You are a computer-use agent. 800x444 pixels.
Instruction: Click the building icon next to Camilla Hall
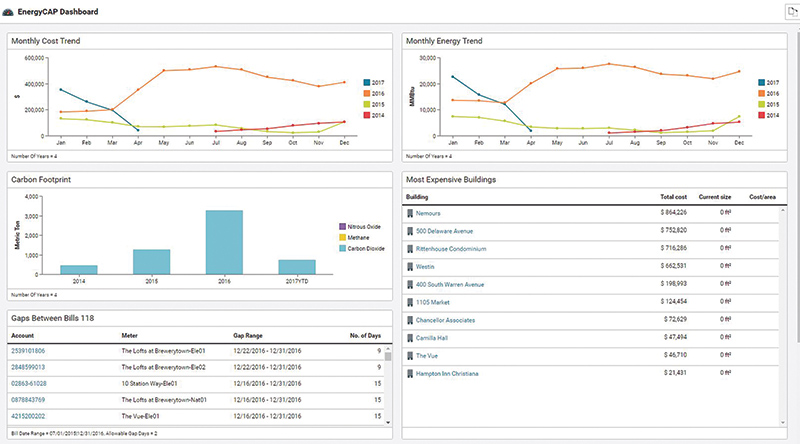(x=410, y=338)
